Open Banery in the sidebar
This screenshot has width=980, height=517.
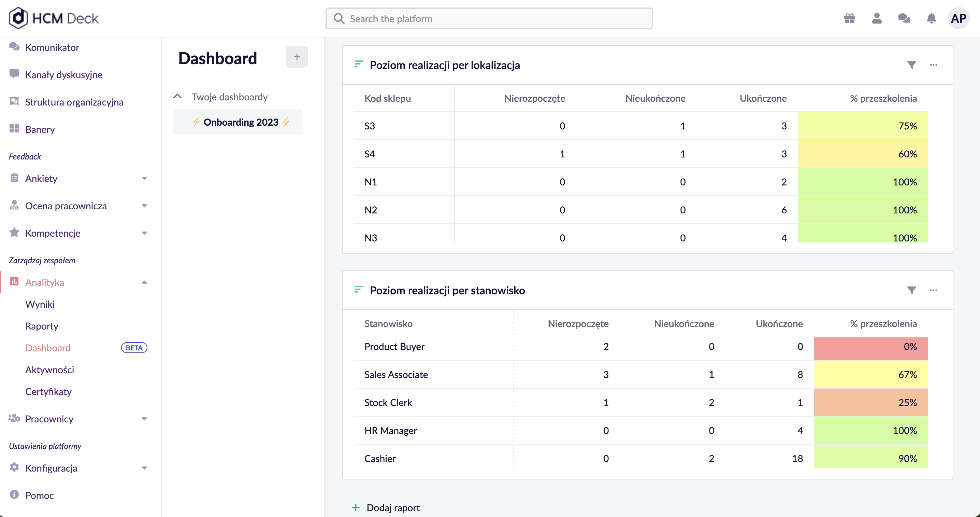click(40, 129)
